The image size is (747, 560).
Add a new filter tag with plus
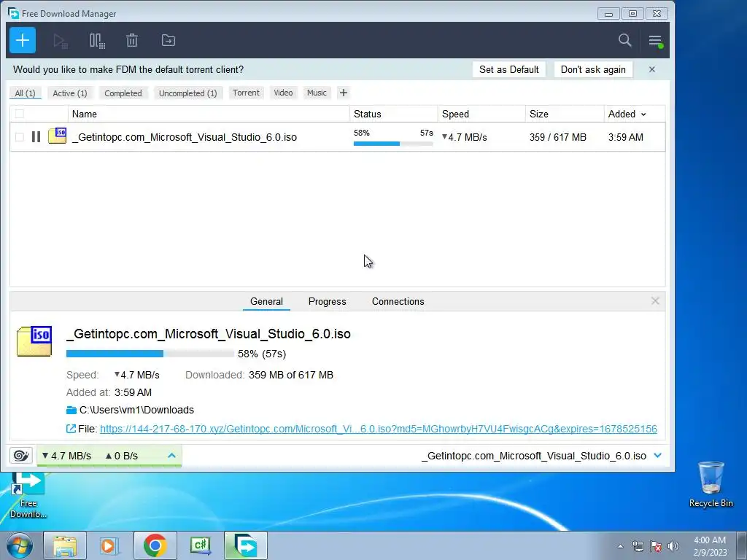[344, 93]
